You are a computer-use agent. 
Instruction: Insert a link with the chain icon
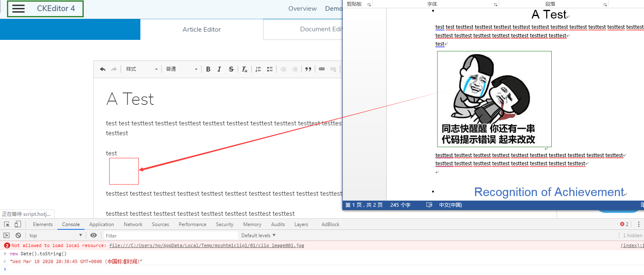[x=322, y=69]
